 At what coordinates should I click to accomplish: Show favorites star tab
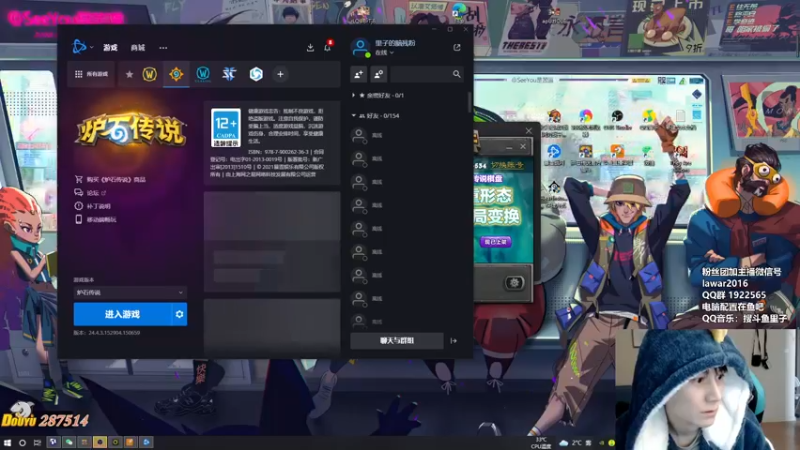(129, 74)
